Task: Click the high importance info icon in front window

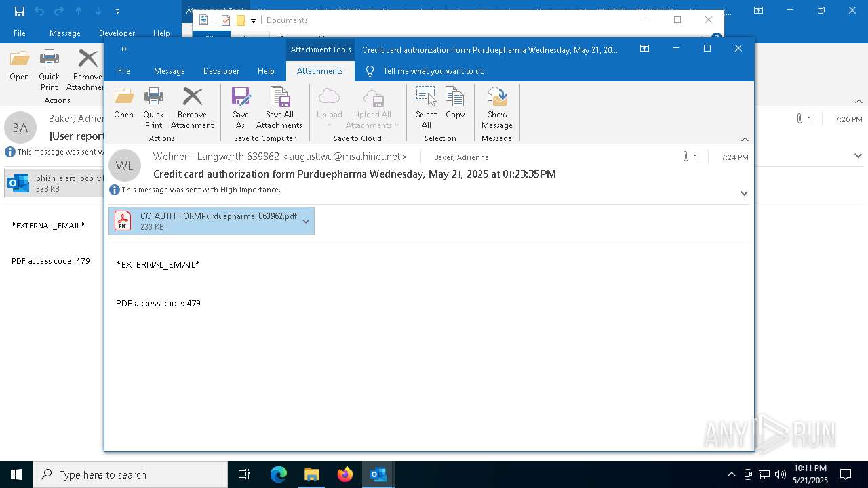Action: [x=115, y=190]
